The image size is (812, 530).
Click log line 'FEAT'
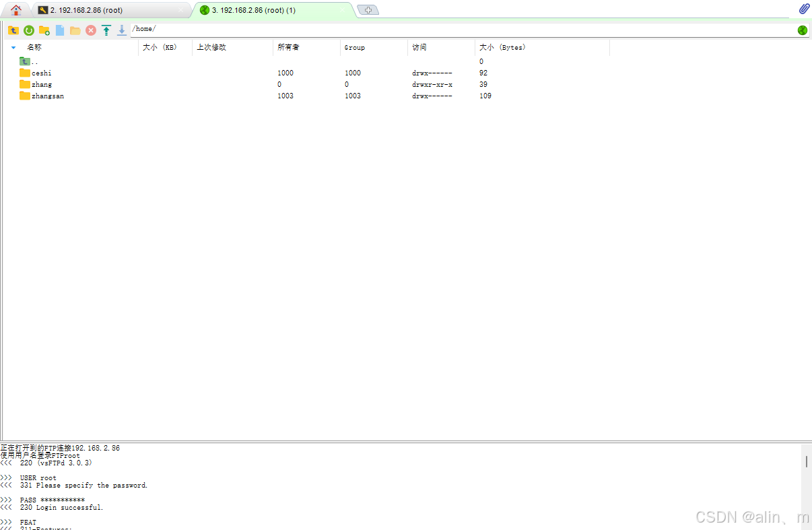click(28, 522)
